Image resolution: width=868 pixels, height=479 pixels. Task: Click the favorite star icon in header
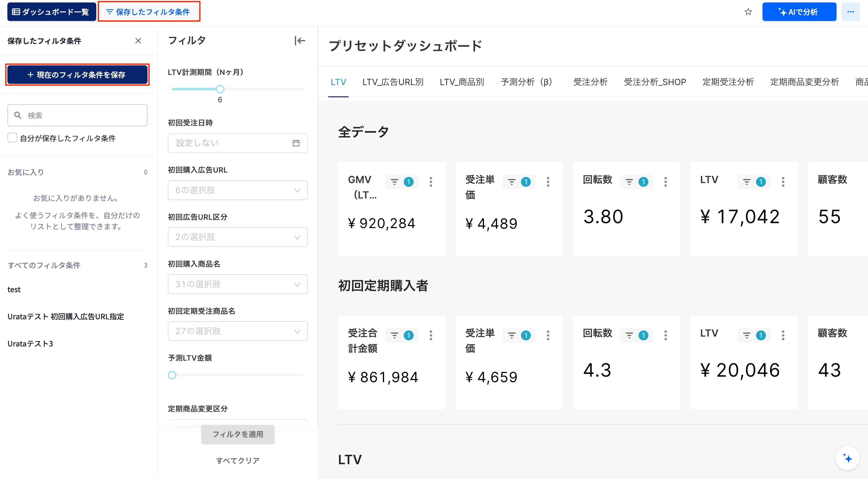(748, 12)
